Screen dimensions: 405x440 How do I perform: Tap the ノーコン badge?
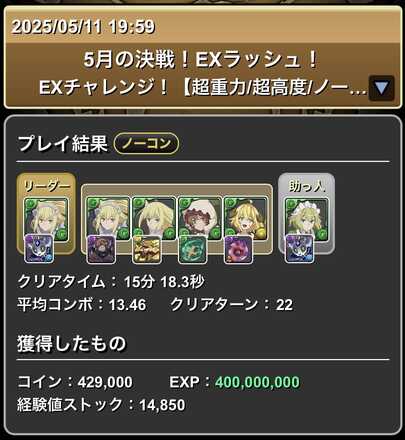[146, 144]
